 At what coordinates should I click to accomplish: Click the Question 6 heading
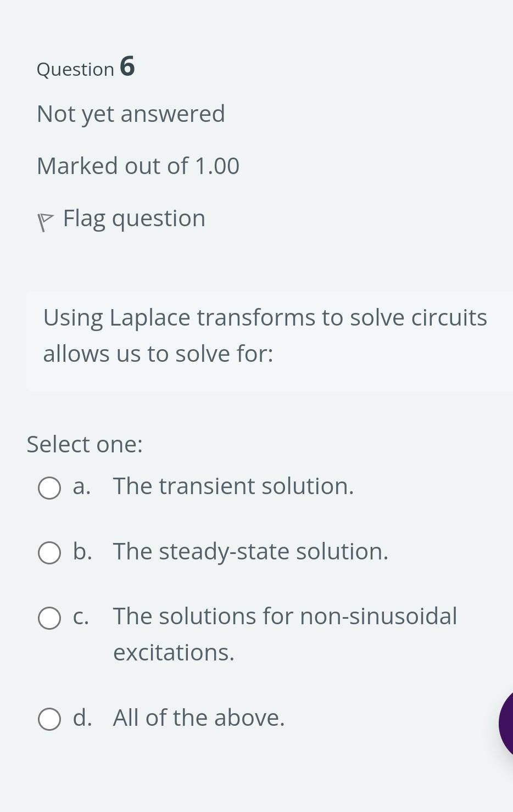coord(86,68)
